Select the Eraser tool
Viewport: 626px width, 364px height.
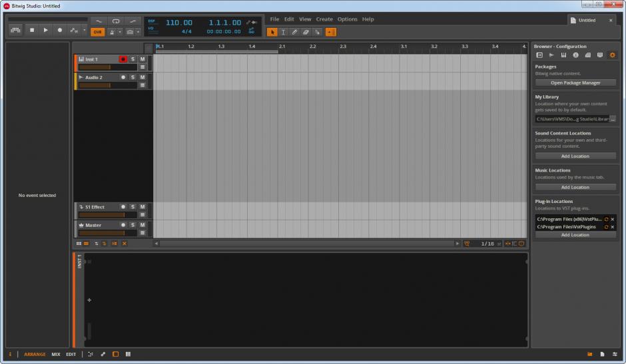(x=306, y=32)
